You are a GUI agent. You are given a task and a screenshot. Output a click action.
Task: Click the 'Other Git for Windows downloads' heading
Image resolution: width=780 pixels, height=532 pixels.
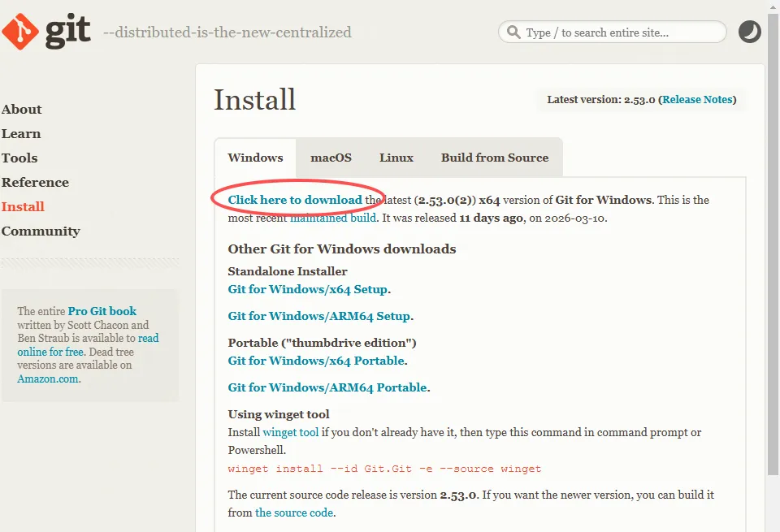pyautogui.click(x=342, y=249)
